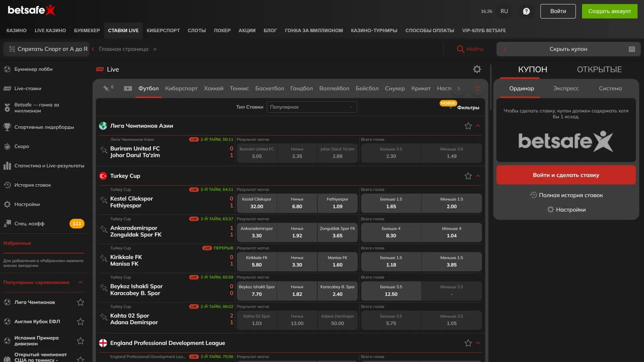The width and height of the screenshot is (644, 362).
Task: Star Лига Чемпионов in sidebar
Action: pos(80,302)
